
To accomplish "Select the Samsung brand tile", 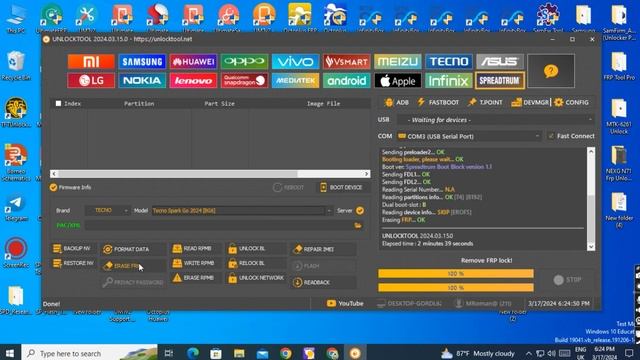I will [142, 62].
